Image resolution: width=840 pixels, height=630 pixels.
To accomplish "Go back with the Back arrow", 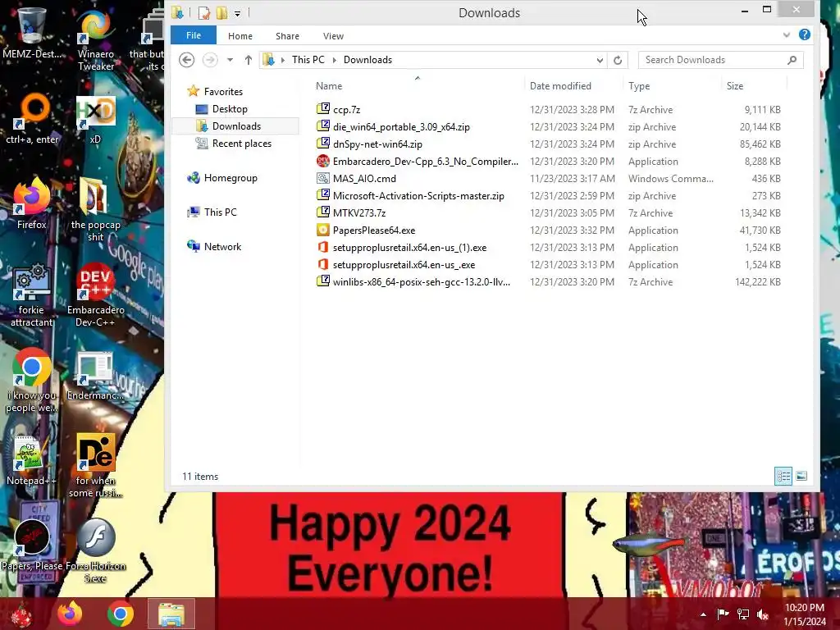I will [186, 59].
